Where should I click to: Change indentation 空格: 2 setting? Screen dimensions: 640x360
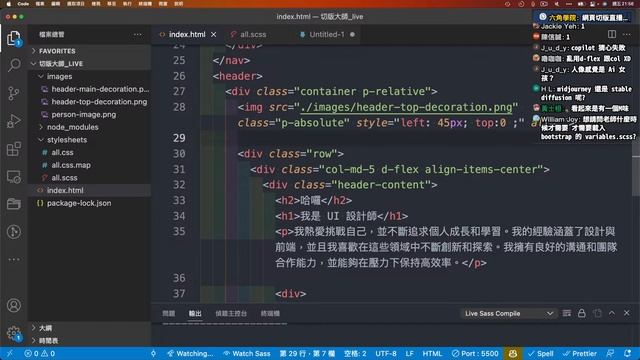(355, 353)
